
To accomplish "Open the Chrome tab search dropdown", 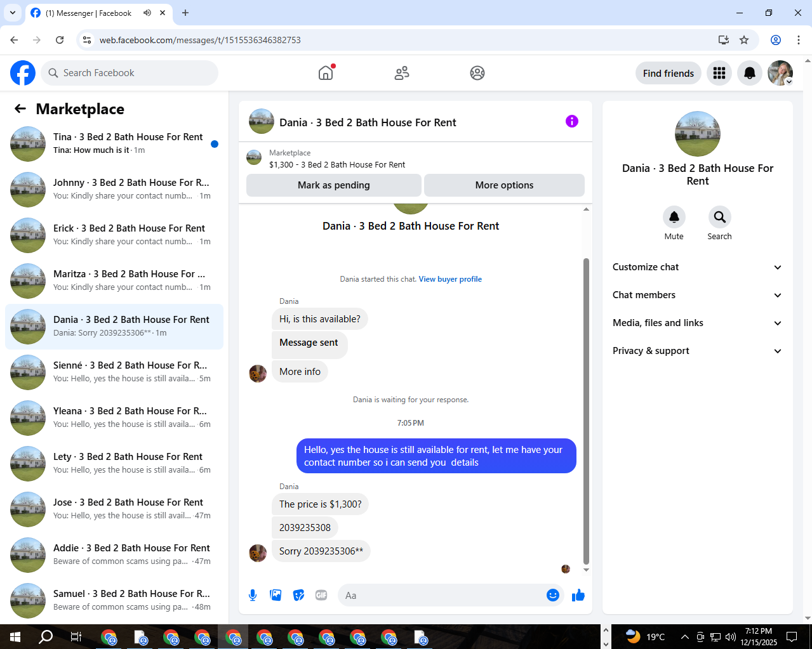I will coord(12,13).
